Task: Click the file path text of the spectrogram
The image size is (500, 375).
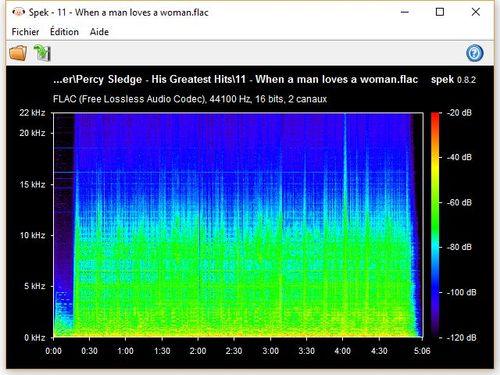Action: pos(235,79)
